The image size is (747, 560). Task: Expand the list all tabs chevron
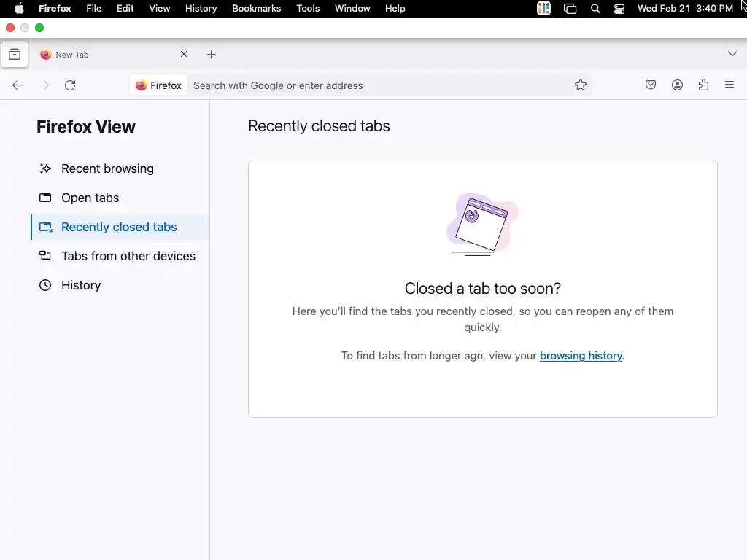coord(732,54)
